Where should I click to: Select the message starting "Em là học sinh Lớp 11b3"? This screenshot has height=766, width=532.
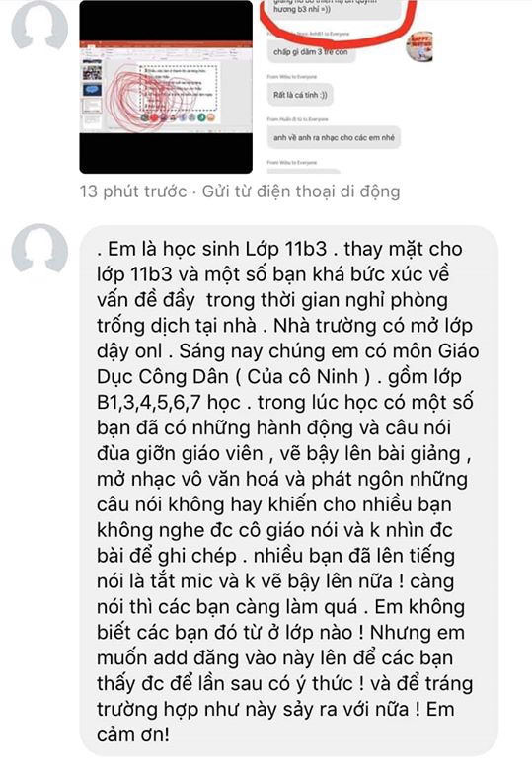click(289, 492)
